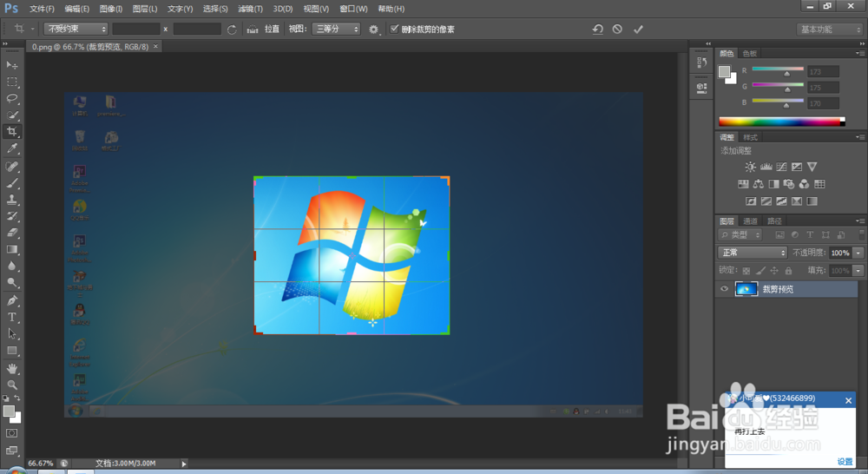Switch to the Paths tab

pos(774,221)
